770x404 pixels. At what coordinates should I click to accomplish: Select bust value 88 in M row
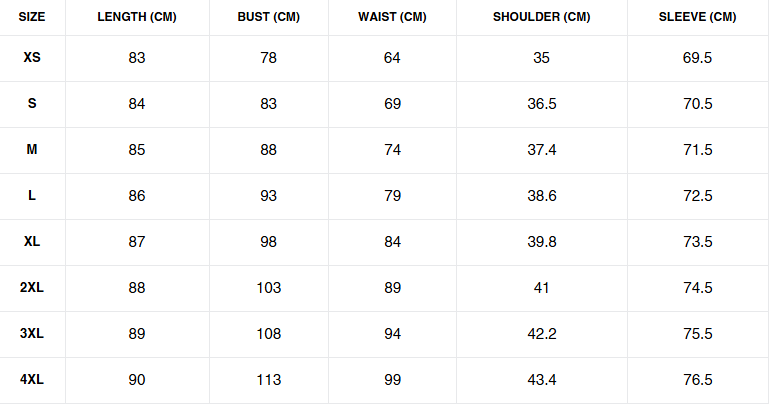(269, 150)
